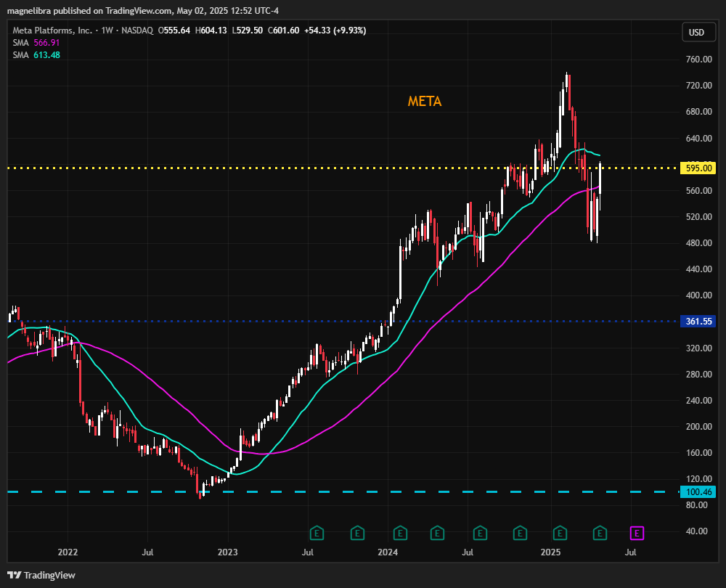Click the blue 361.55 price tag
The width and height of the screenshot is (726, 588).
pos(698,322)
